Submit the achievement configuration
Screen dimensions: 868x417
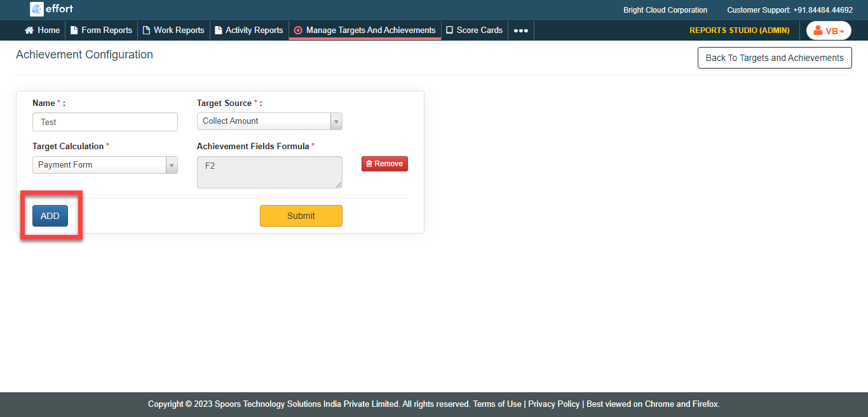point(301,216)
